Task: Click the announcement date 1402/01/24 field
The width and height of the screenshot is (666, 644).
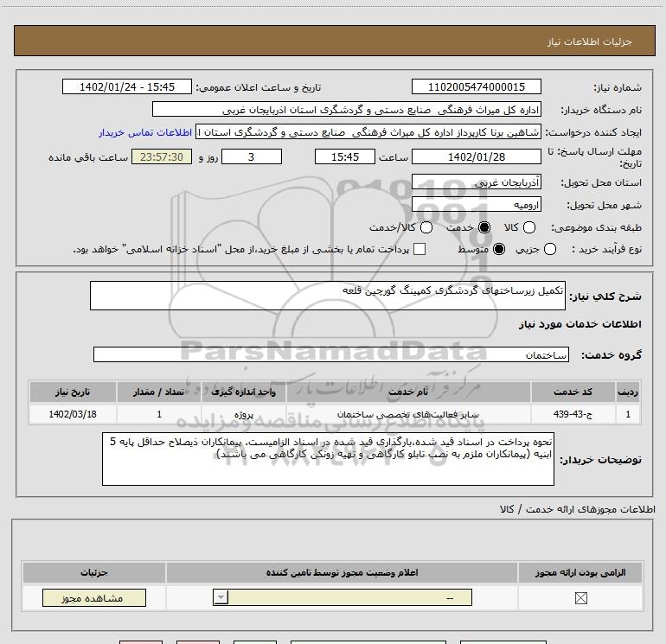Action: pyautogui.click(x=127, y=87)
